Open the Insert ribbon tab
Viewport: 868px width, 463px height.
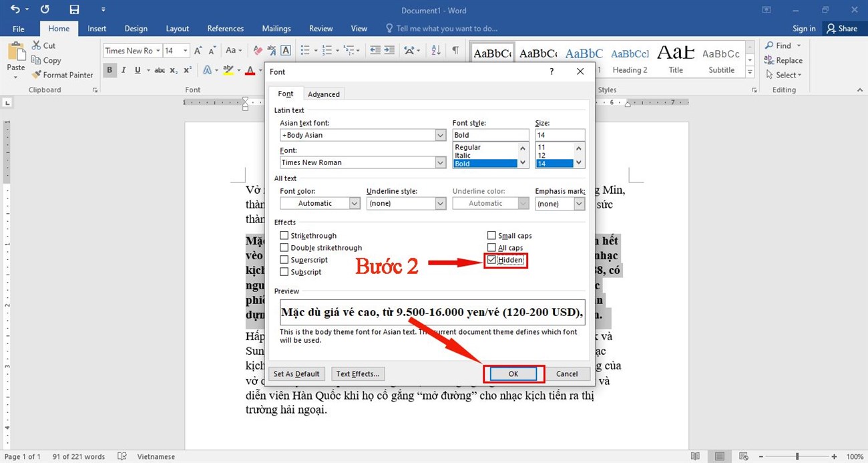click(97, 29)
